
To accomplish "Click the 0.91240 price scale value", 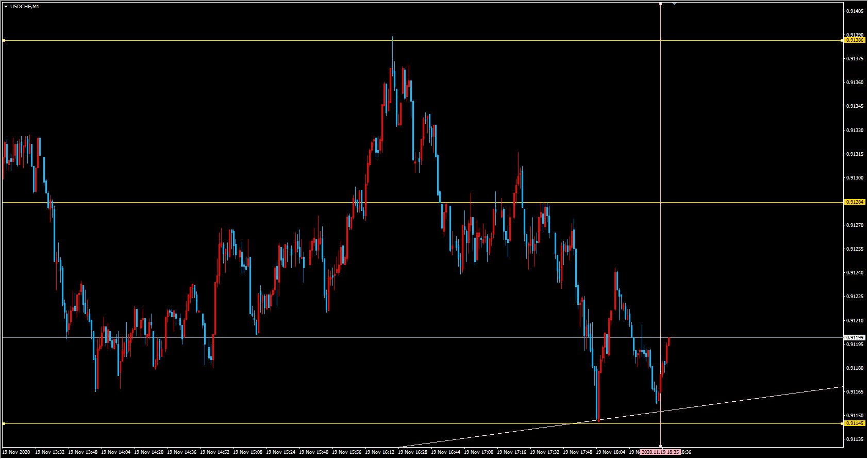I will point(855,273).
